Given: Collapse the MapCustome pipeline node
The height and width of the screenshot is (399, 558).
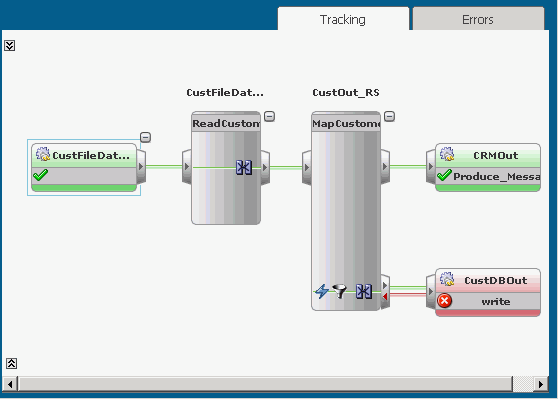Looking at the screenshot, I should (x=390, y=116).
